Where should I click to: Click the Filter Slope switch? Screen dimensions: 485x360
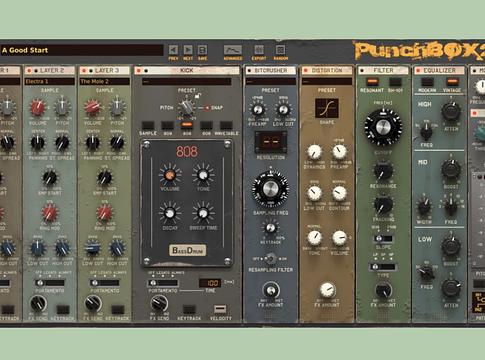click(x=383, y=239)
